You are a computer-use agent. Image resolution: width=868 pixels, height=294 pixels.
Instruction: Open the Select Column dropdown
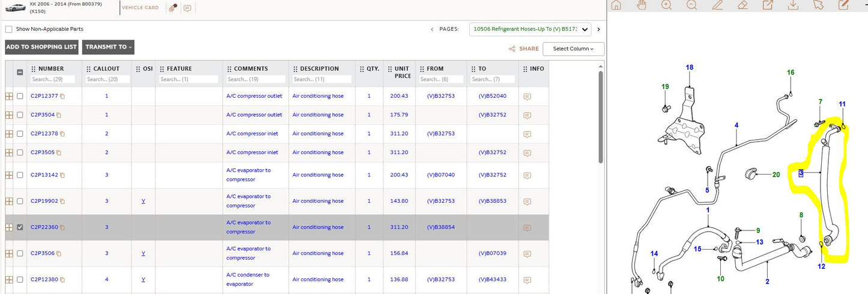point(573,49)
